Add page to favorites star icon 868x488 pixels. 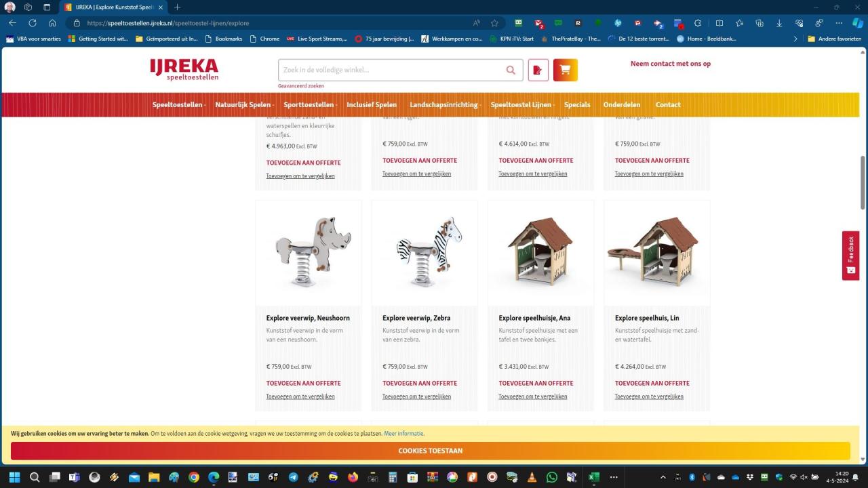(x=494, y=23)
